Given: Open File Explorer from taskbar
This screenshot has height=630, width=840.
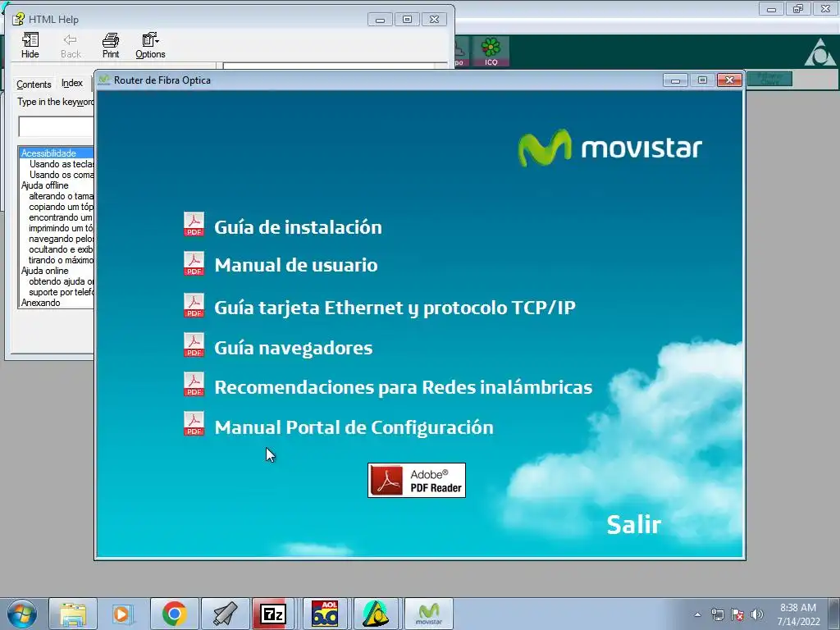Looking at the screenshot, I should click(73, 614).
